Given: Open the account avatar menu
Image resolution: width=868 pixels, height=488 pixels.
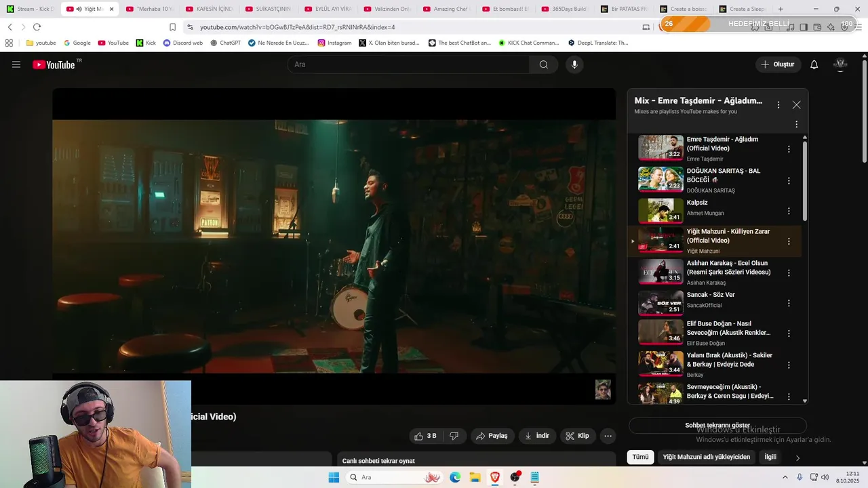Looking at the screenshot, I should (840, 64).
